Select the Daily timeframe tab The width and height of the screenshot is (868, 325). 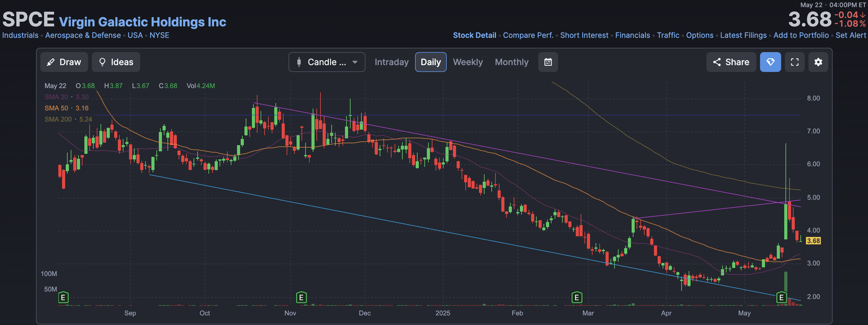[431, 62]
